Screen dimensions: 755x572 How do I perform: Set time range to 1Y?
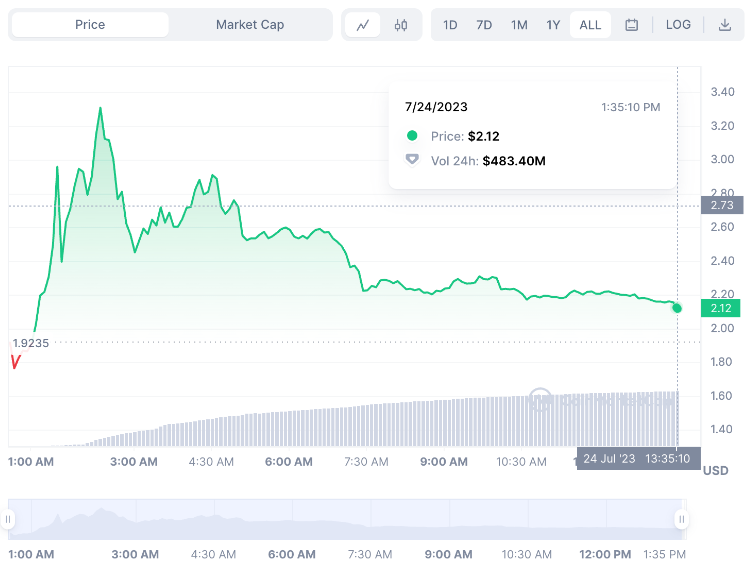click(x=553, y=25)
